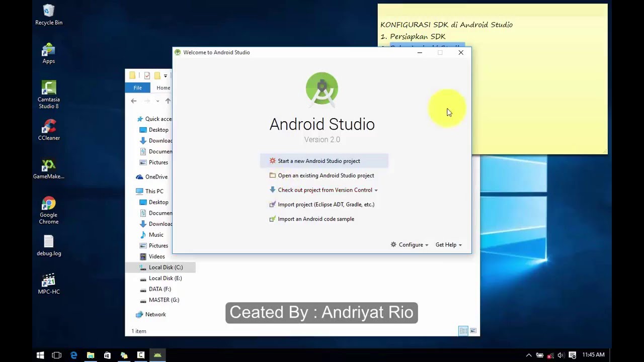Select MASTER (G:) drive in sidebar

tap(160, 300)
